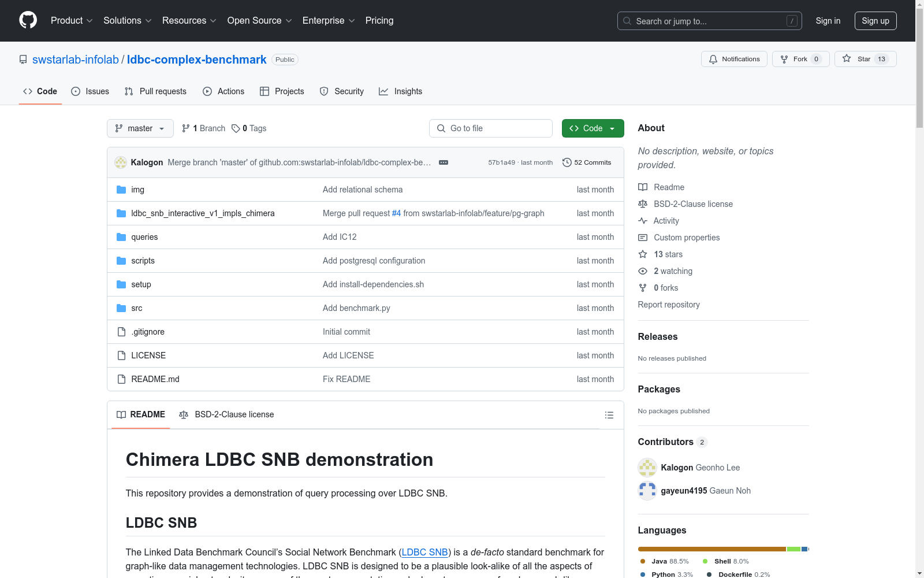Click the tag icon beside 0 Tags

[x=236, y=128]
